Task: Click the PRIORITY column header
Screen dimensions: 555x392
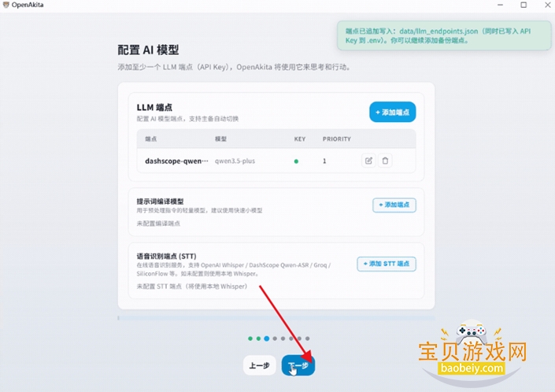Action: pos(336,139)
